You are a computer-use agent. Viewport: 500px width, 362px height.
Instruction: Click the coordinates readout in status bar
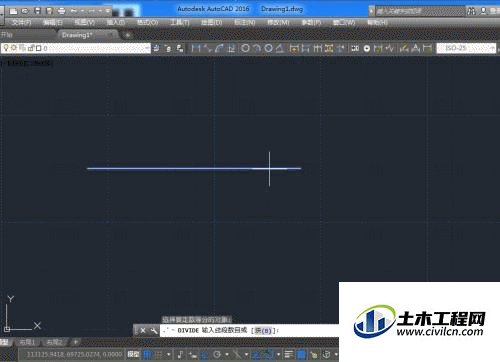click(74, 354)
